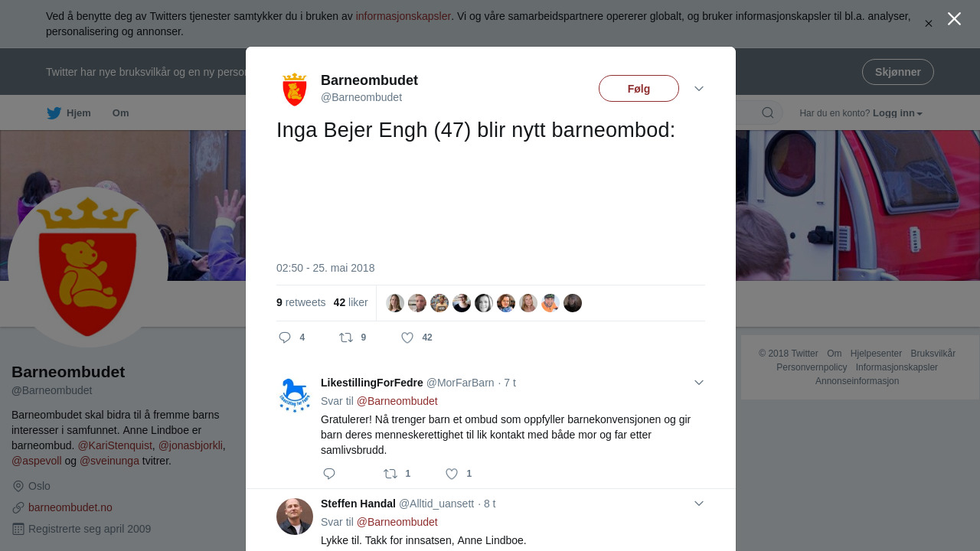
Task: Open the barneombudet.no website link
Action: coord(70,507)
